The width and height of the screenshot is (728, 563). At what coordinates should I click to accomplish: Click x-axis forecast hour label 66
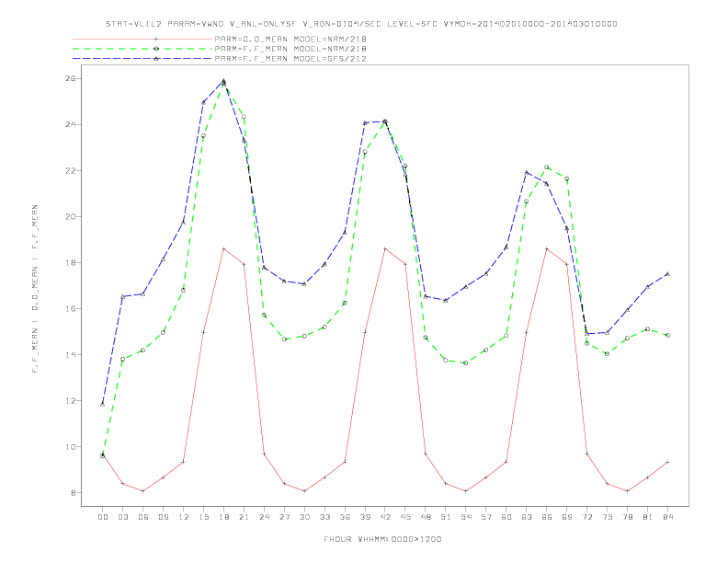tap(547, 517)
